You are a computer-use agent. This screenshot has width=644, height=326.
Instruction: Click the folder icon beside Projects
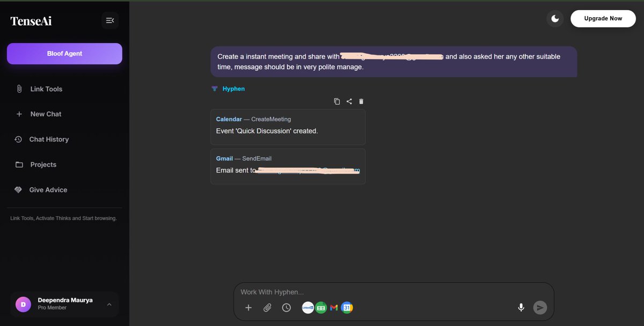pyautogui.click(x=19, y=165)
